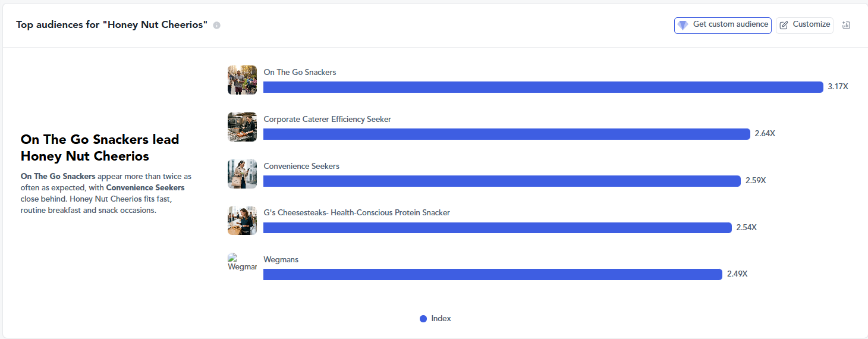Click the G's Cheesesteaks audience thumbnail

[242, 221]
